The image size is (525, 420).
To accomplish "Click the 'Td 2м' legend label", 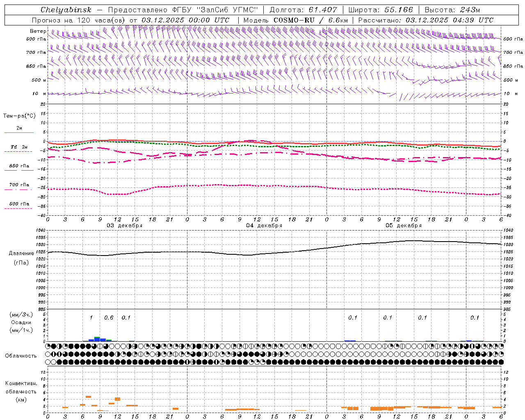I will (19, 147).
